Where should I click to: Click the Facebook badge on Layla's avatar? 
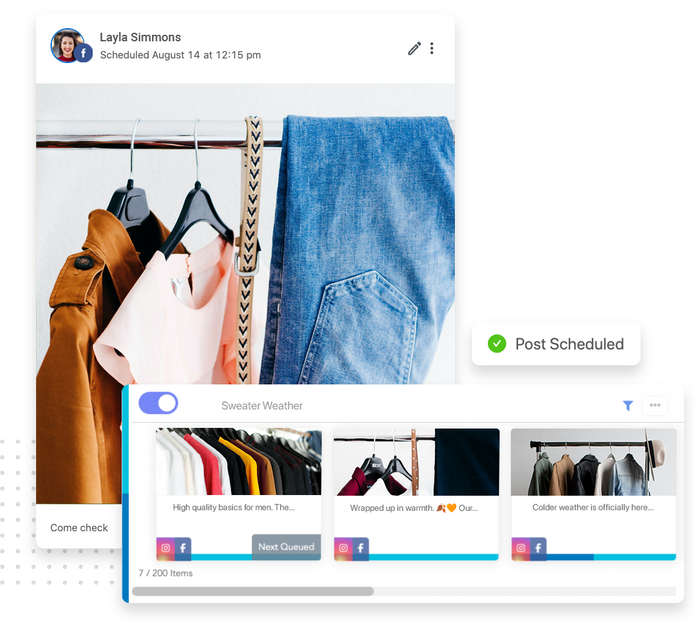(x=84, y=54)
